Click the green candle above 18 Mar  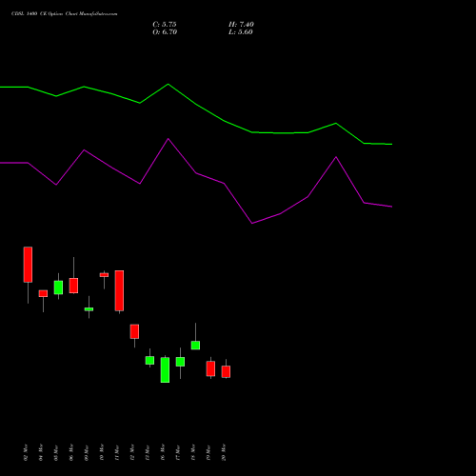tap(195, 346)
